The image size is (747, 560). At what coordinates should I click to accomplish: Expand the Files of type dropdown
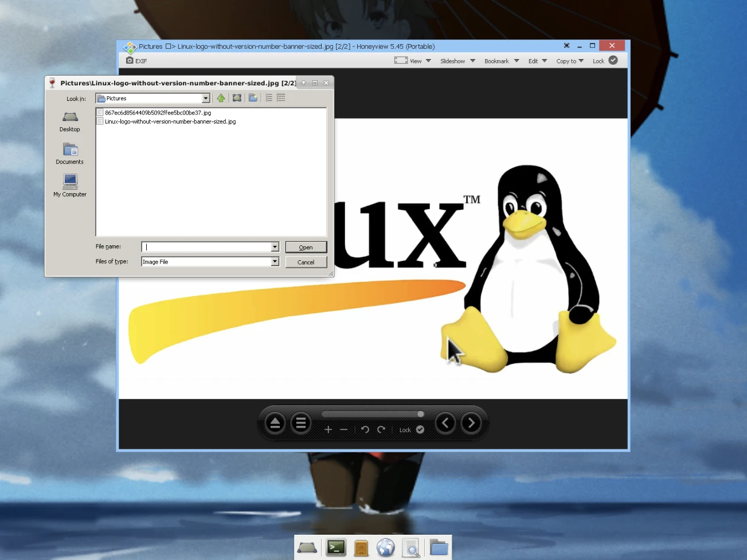(x=275, y=262)
